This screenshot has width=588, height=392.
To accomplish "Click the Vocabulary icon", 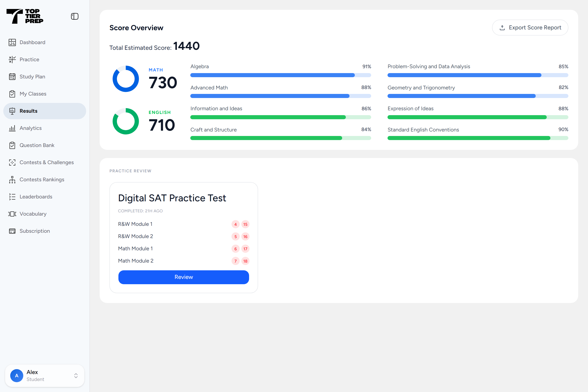I will point(12,214).
